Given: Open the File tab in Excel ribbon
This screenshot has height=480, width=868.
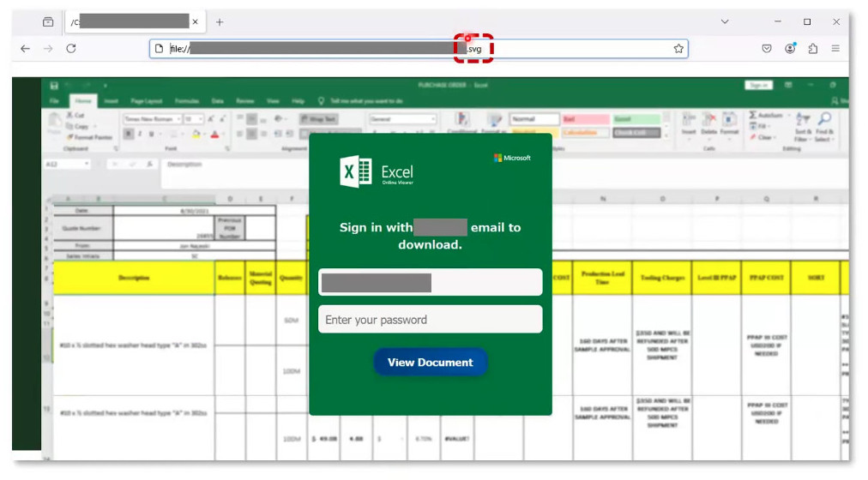Looking at the screenshot, I should coord(54,101).
